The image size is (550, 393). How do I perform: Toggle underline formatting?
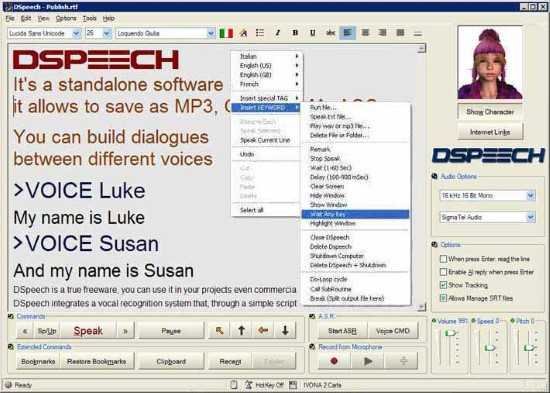coord(313,33)
